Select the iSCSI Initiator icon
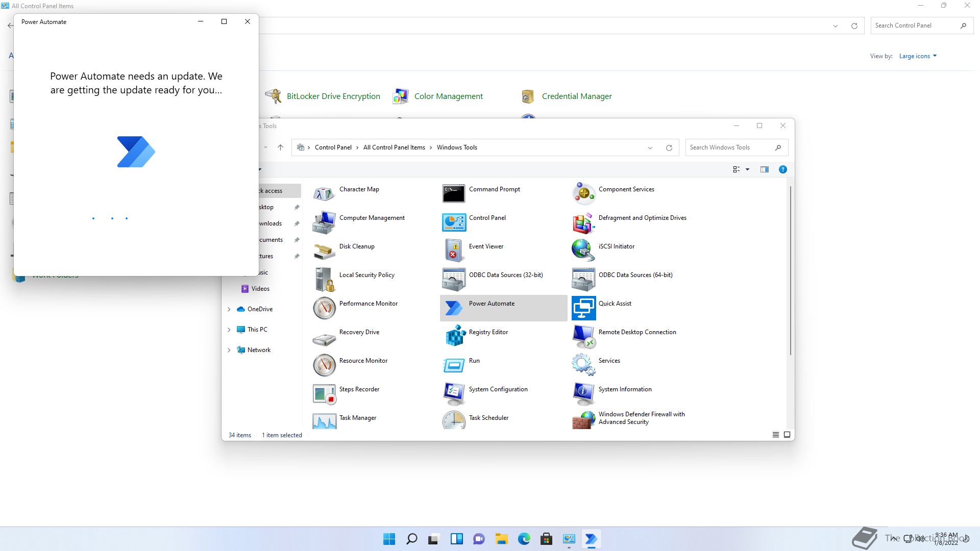Image resolution: width=980 pixels, height=551 pixels. [x=583, y=251]
